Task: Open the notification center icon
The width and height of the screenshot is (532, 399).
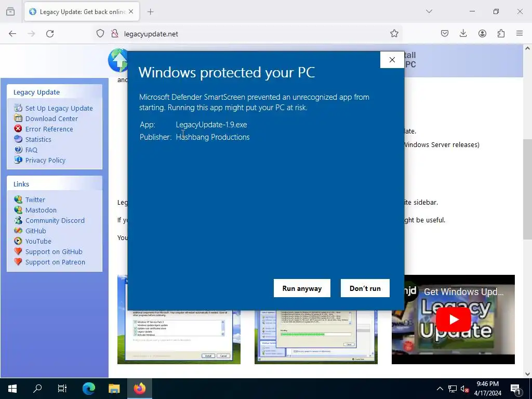Action: 516,389
